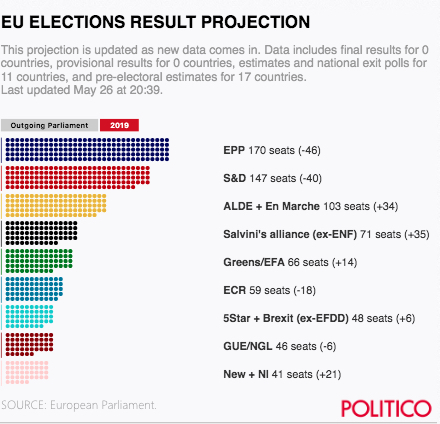The height and width of the screenshot is (424, 440).
Task: Click the S&D red dot bar
Action: tap(78, 178)
